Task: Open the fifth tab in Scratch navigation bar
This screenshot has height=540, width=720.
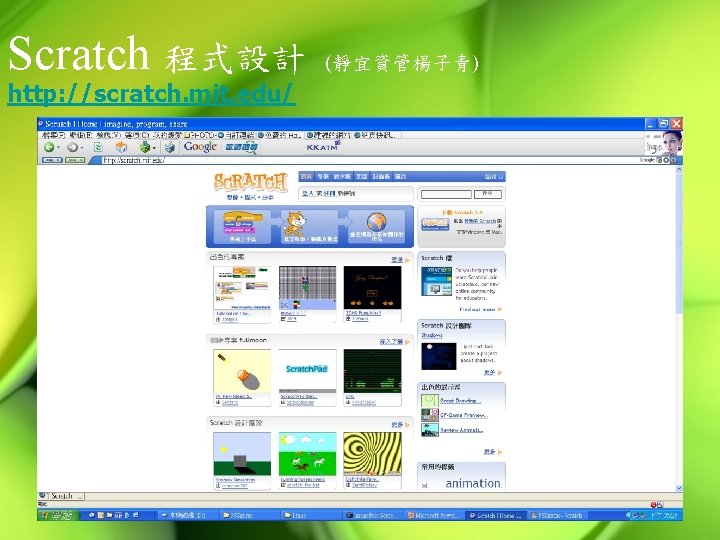Action: pyautogui.click(x=381, y=176)
